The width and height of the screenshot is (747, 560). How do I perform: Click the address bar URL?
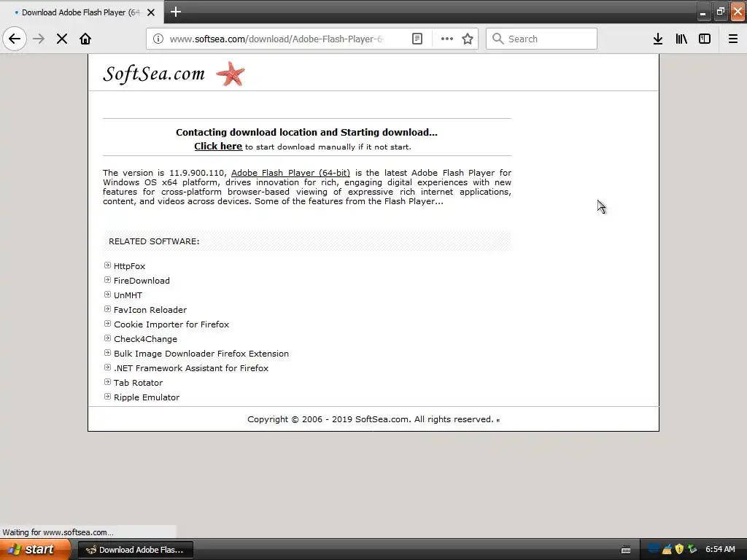click(276, 39)
